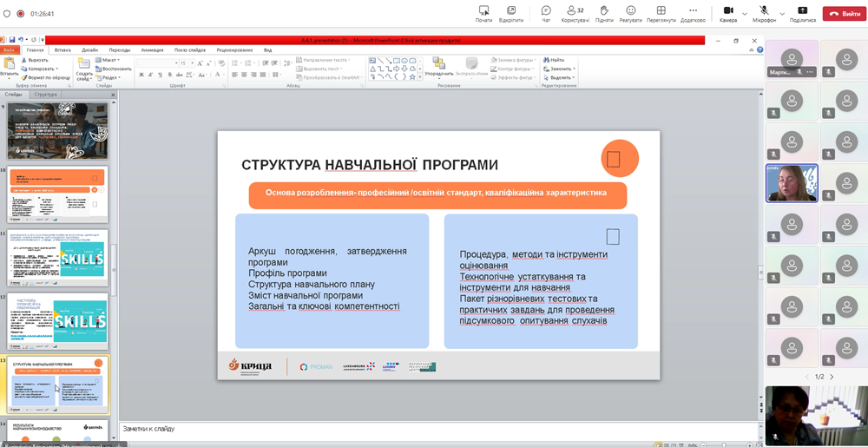
Task: Click the recording indicator in Teams header
Action: pyautogui.click(x=21, y=14)
